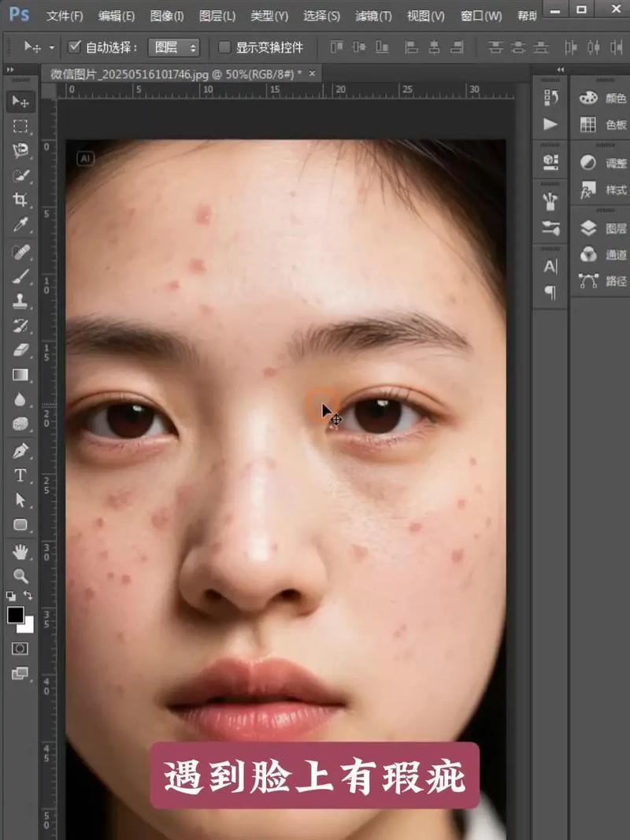Screen dimensions: 630x840
Task: Open the 编辑(E) menu
Action: tap(117, 16)
